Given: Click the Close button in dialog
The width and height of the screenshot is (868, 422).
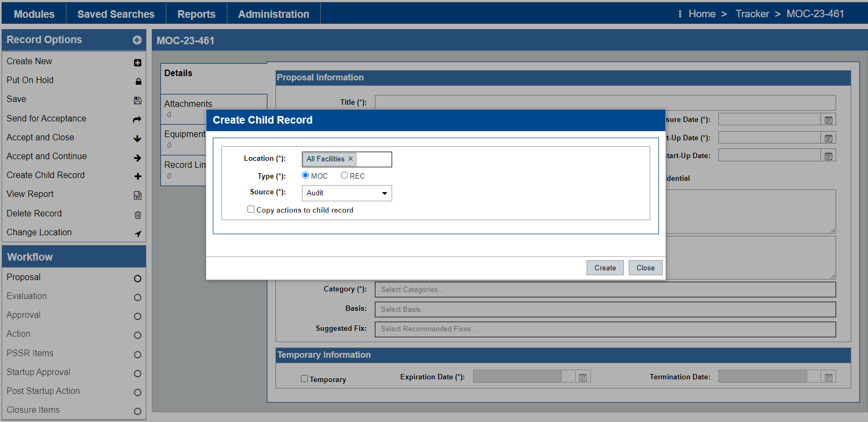Looking at the screenshot, I should click(x=645, y=268).
